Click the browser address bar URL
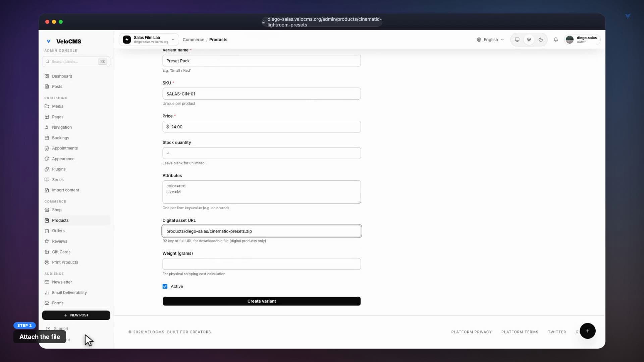 click(x=324, y=22)
